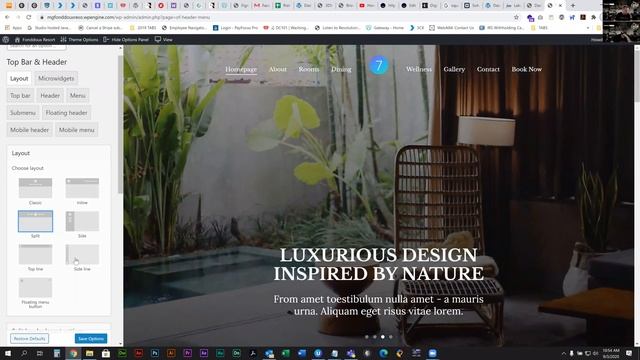The image size is (640, 360).
Task: Launch Photoshop from the taskbar
Action: [x=155, y=353]
